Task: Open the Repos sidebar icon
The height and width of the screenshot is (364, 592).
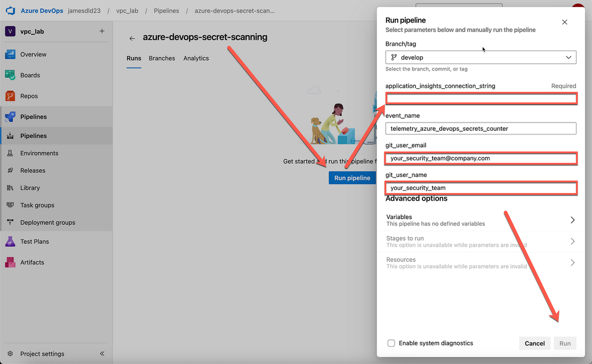Action: tap(10, 96)
